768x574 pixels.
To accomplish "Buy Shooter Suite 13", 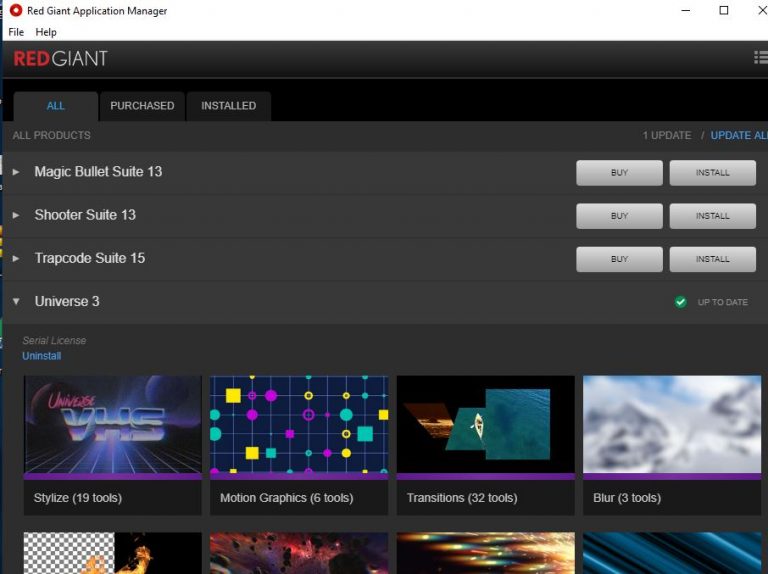I will pos(619,215).
